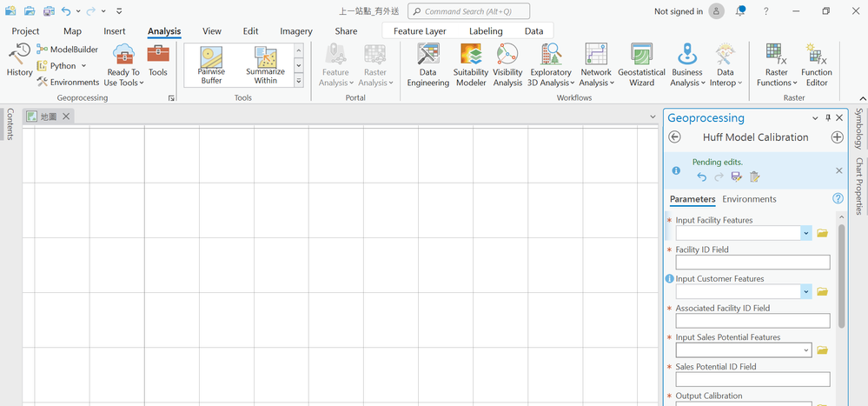Screen dimensions: 868x406
Task: Start Visibility Analysis
Action: [x=507, y=65]
